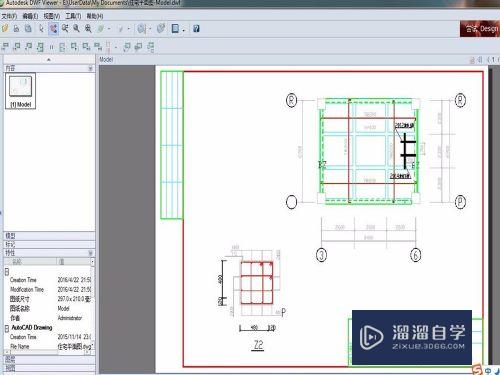Collapse the AutoCAD Drawing property group
Viewport: 500px width, 375px height.
(x=7, y=328)
